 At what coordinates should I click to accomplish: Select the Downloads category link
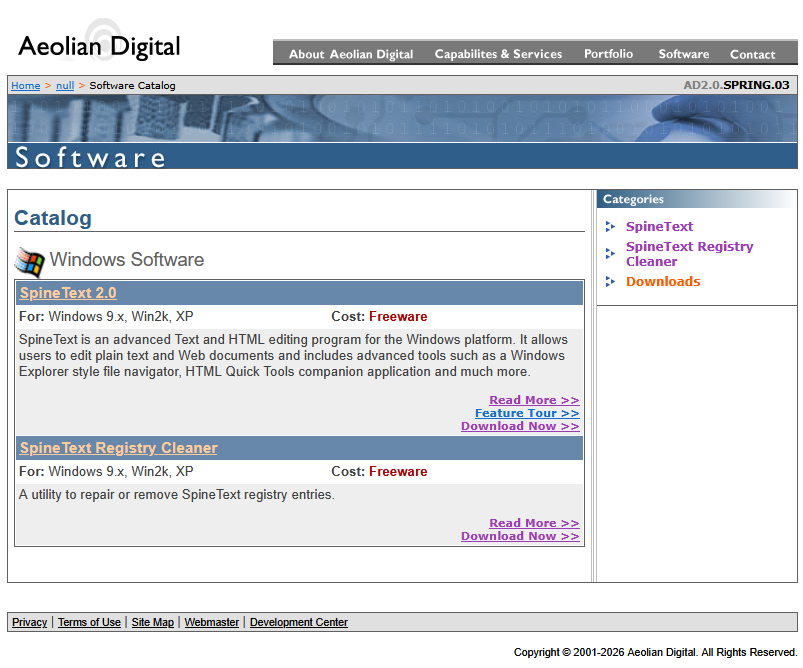tap(663, 282)
